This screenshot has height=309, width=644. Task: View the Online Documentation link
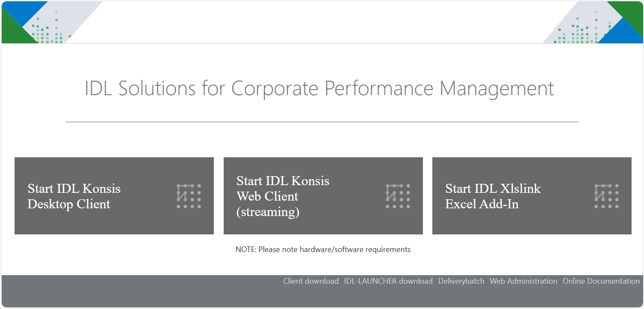click(601, 281)
